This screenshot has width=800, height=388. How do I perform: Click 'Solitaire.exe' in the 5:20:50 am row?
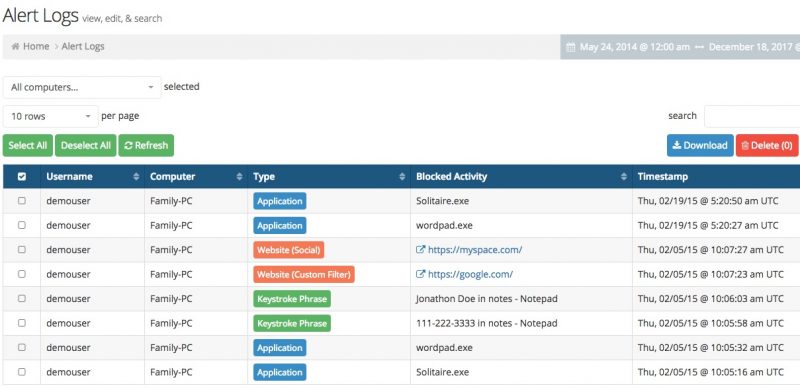pos(442,201)
